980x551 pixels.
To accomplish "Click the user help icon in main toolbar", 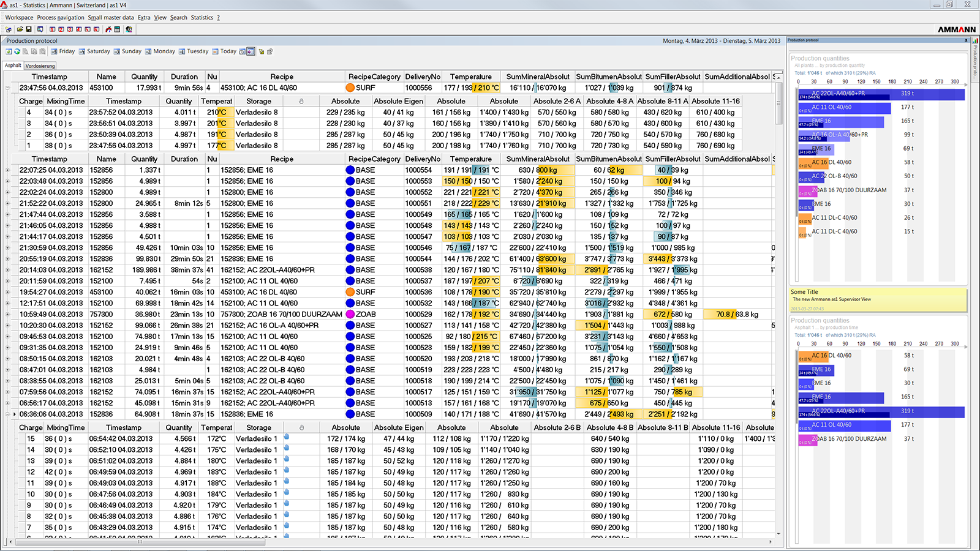I will [129, 29].
